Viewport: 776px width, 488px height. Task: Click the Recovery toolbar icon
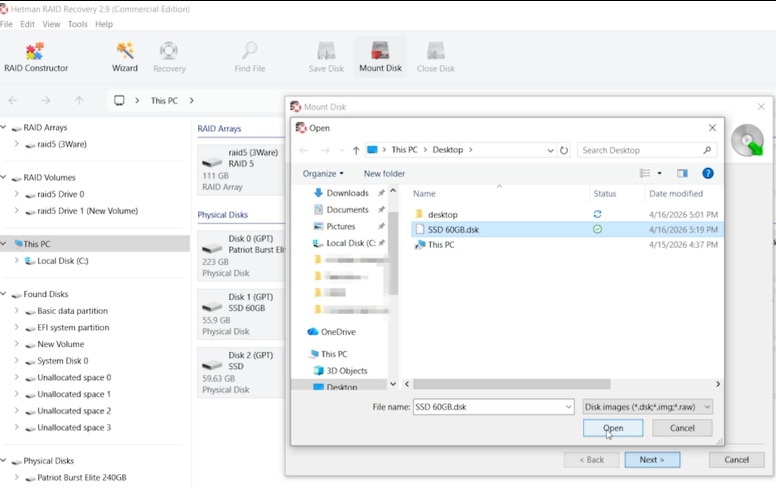(169, 57)
